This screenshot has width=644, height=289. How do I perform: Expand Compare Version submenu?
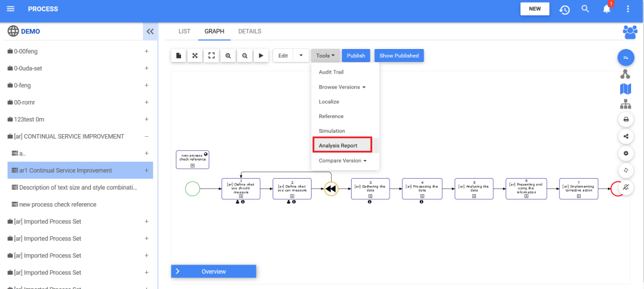click(x=343, y=161)
